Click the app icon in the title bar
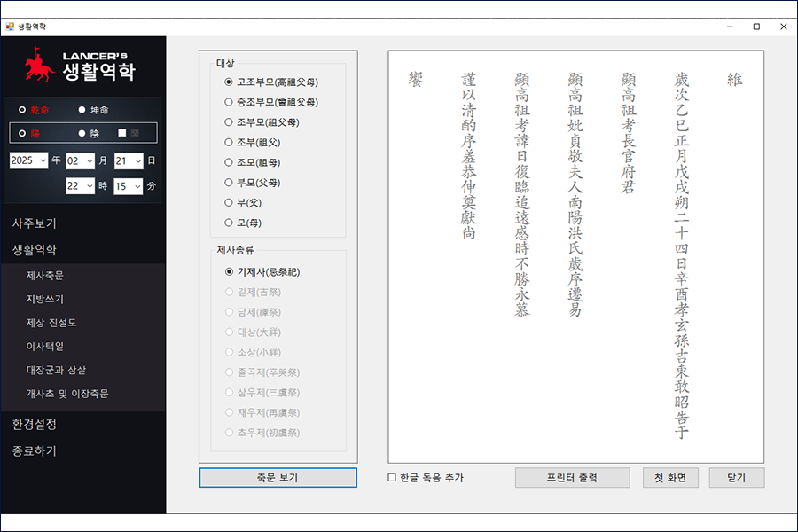The width and height of the screenshot is (798, 532). pyautogui.click(x=10, y=27)
